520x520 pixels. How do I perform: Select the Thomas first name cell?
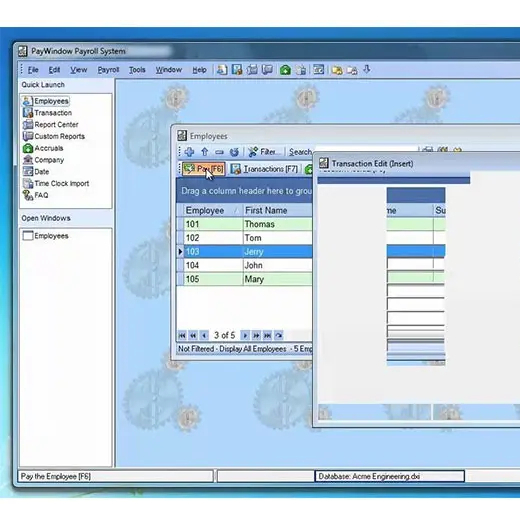coord(278,224)
